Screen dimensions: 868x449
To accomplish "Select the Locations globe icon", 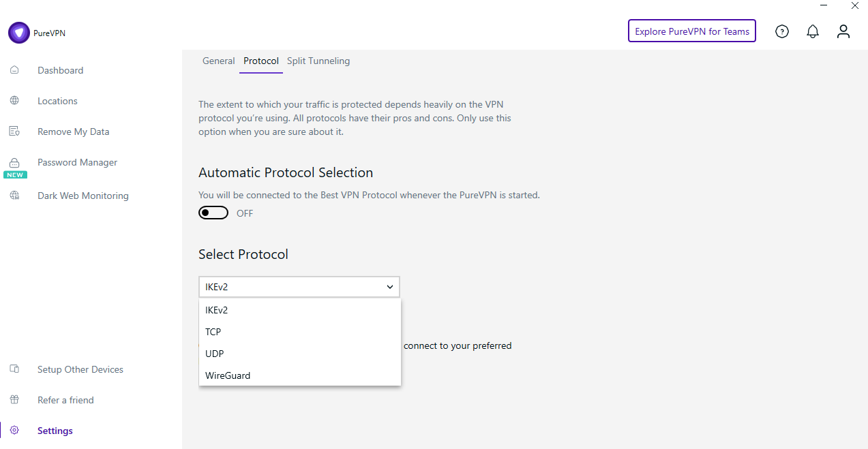I will pos(14,100).
